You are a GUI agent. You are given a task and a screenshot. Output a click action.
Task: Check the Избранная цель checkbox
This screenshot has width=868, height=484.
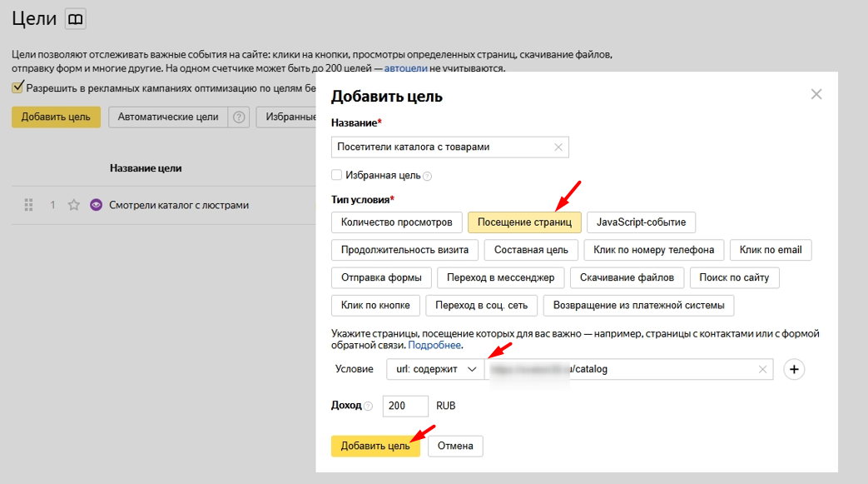tap(336, 175)
